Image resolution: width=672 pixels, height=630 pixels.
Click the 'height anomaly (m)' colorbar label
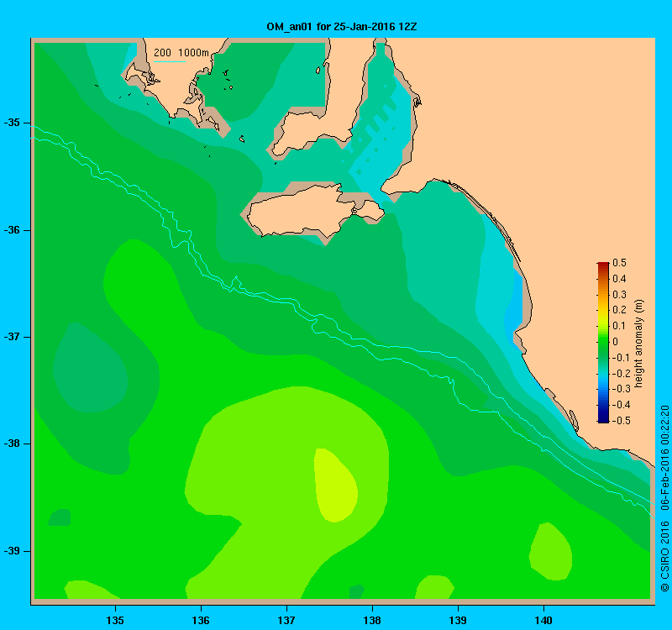coord(638,344)
